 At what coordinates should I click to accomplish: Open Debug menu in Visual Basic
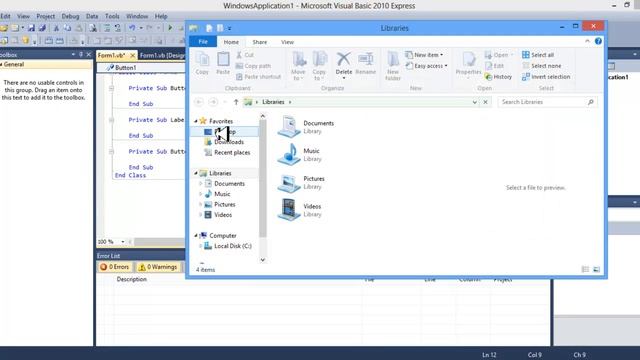coord(70,16)
